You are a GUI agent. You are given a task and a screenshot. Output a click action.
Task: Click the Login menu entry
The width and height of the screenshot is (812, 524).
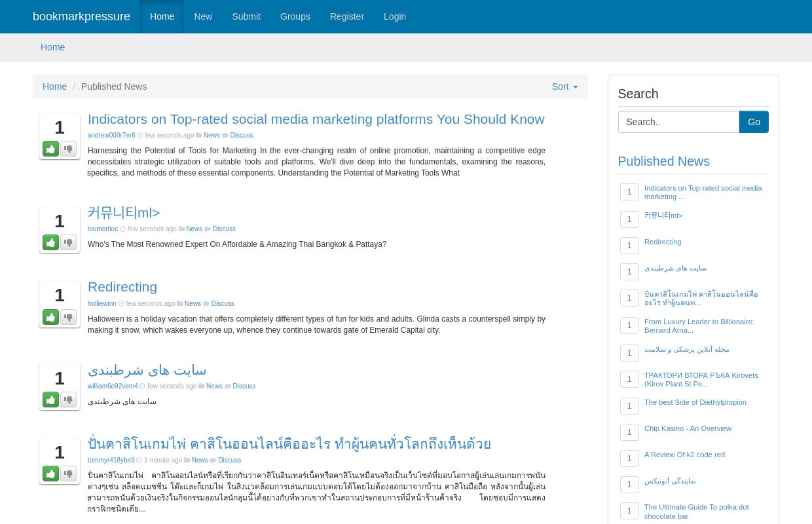395,16
